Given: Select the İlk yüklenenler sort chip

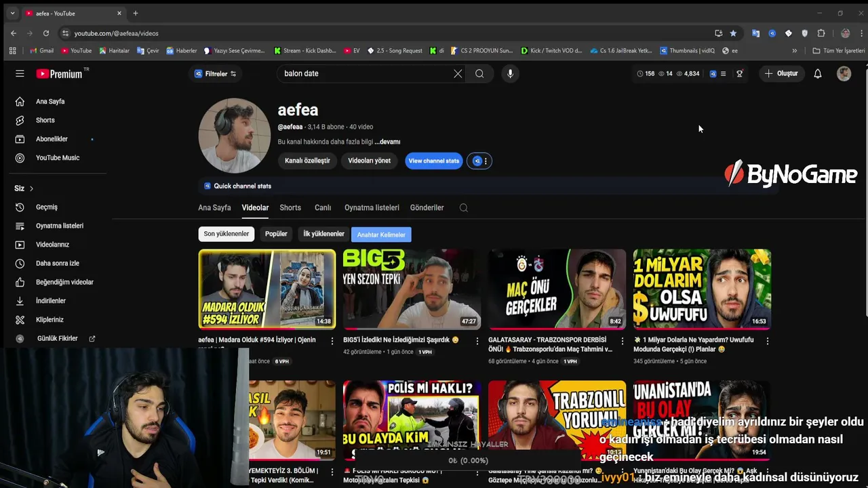Looking at the screenshot, I should pyautogui.click(x=323, y=234).
